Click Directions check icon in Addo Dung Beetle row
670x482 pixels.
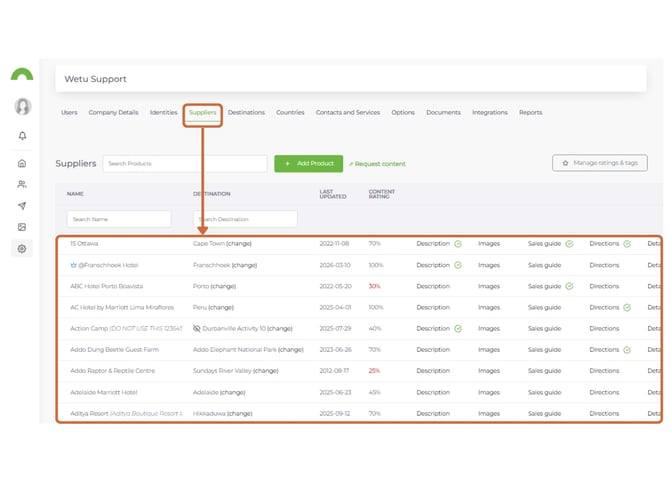pos(627,350)
